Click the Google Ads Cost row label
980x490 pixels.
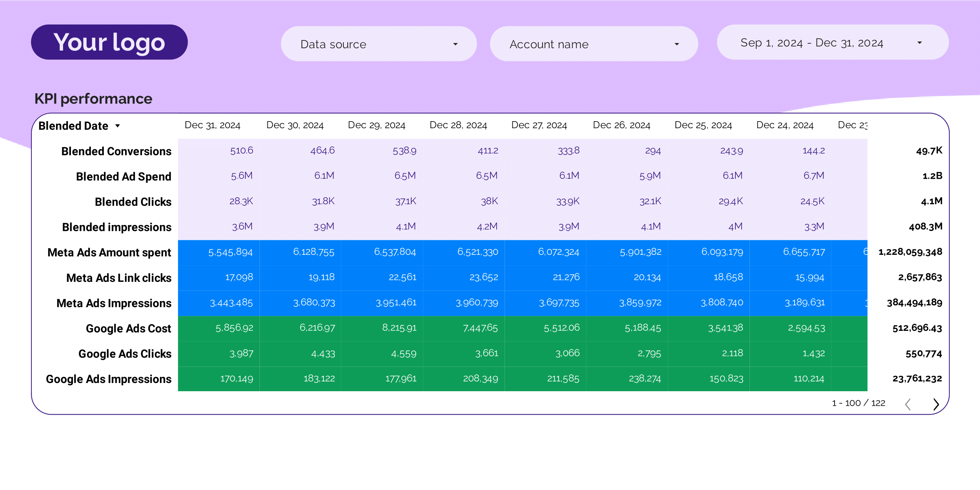(x=128, y=328)
